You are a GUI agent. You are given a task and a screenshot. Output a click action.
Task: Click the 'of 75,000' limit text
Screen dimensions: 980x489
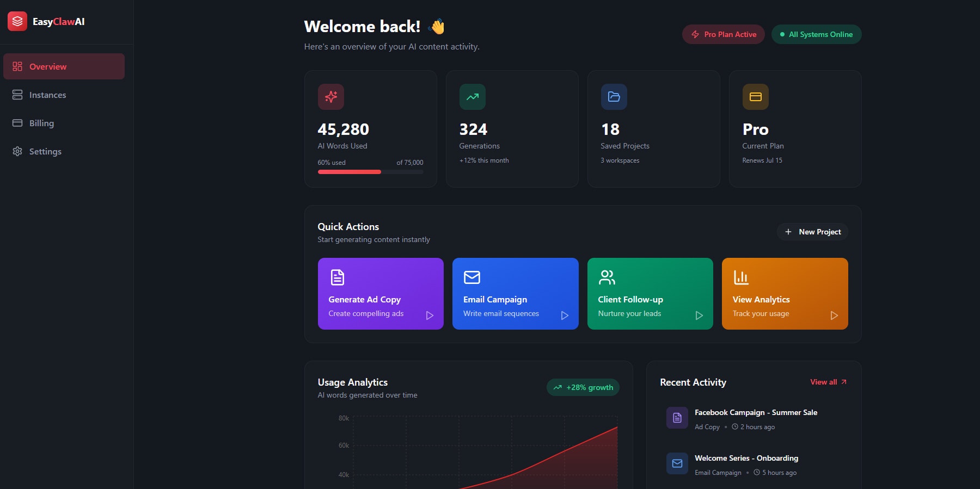coord(410,163)
